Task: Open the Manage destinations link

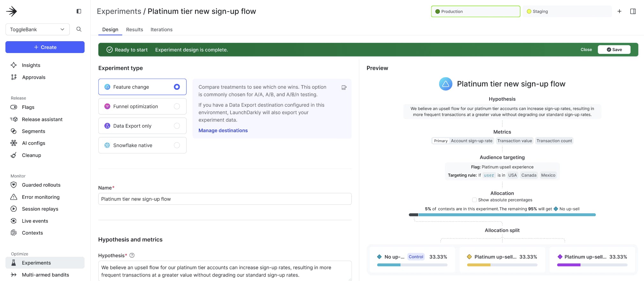Action: point(223,130)
